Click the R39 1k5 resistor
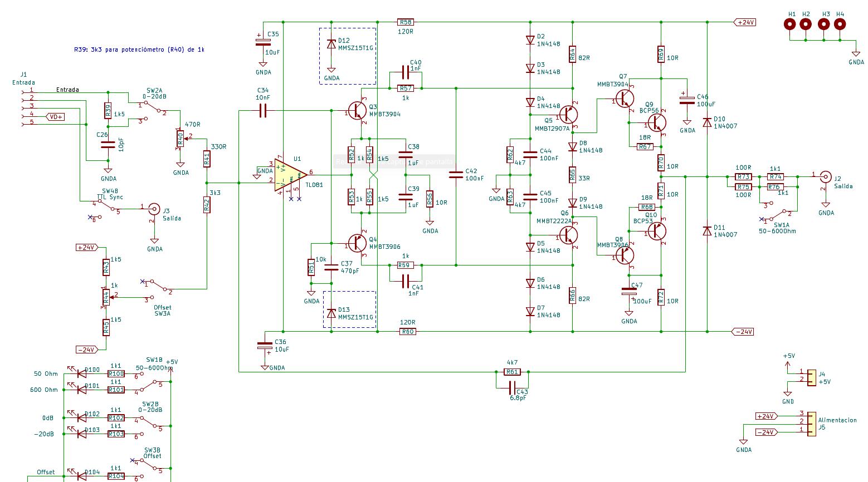 [x=108, y=111]
